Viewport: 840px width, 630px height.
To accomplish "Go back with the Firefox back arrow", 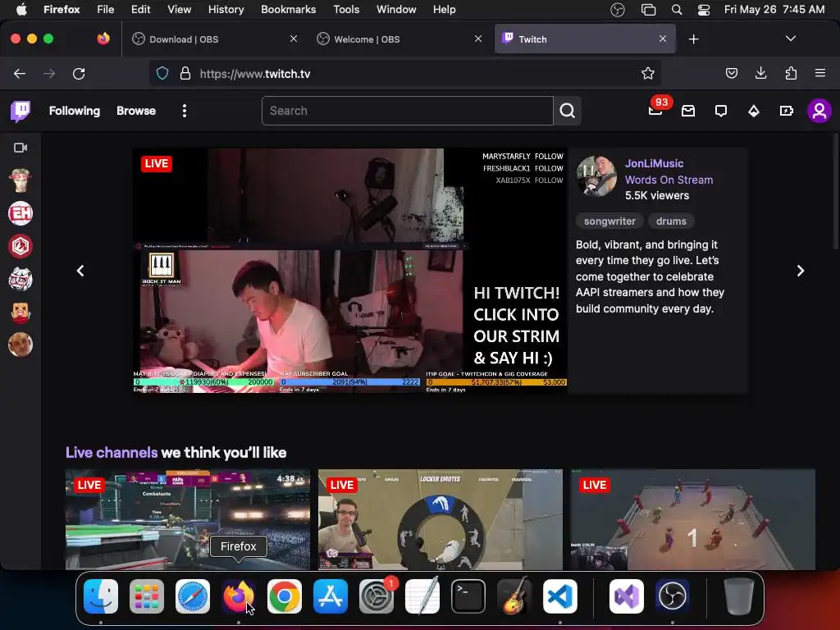I will pos(20,73).
